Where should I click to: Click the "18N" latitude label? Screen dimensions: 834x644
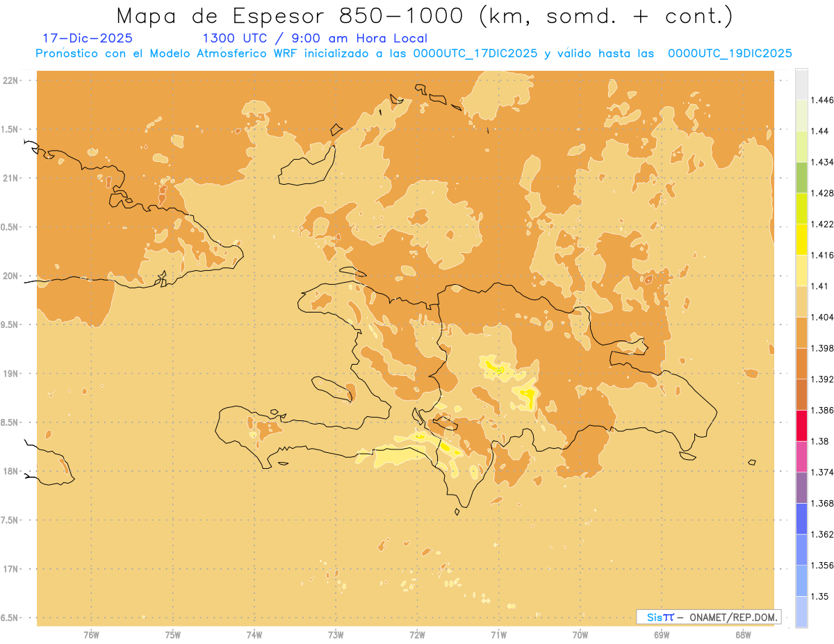[11, 472]
